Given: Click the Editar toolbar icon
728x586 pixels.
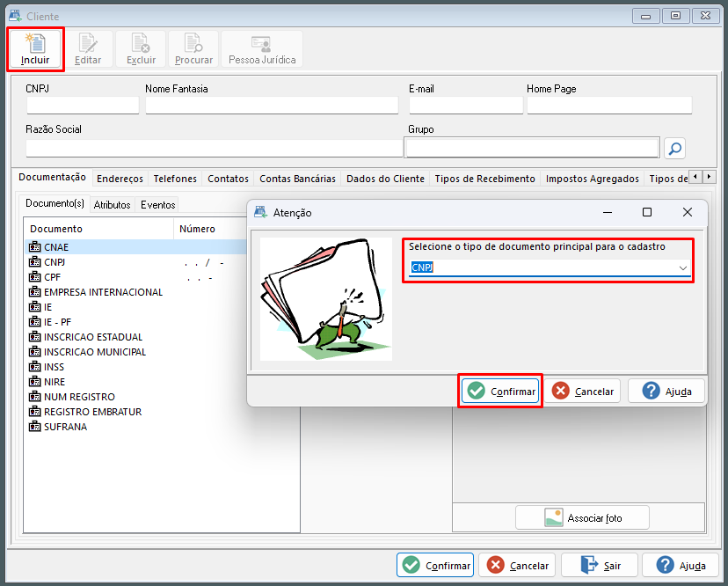Looking at the screenshot, I should [88, 48].
